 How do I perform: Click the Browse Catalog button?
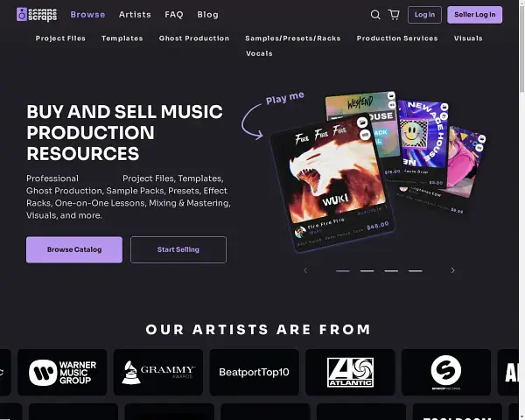tap(74, 250)
